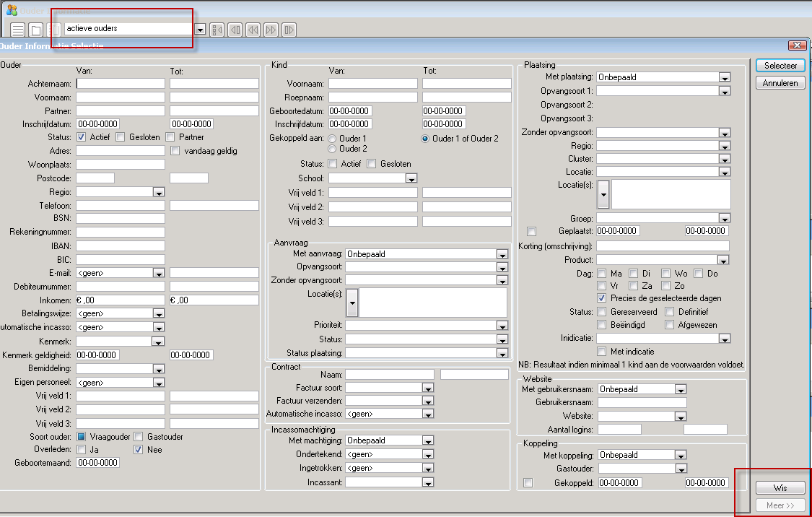The height and width of the screenshot is (517, 812).
Task: Open the 'actieve ouders' selection dropdown
Action: [201, 30]
